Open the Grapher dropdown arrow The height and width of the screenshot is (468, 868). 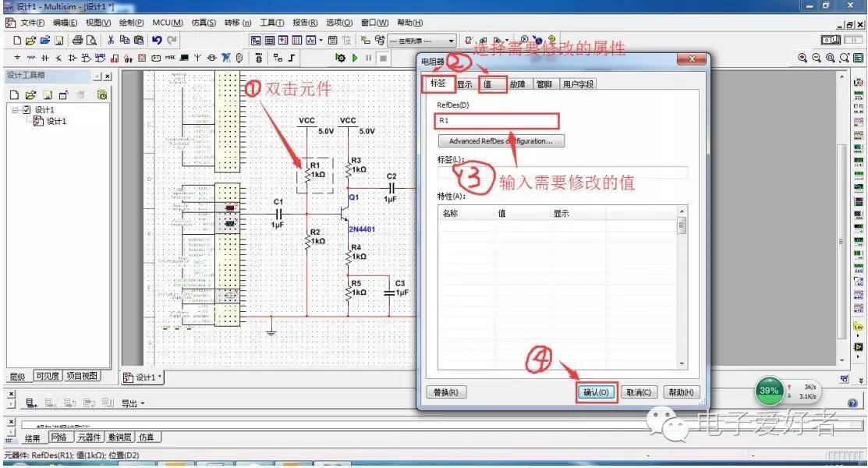[x=321, y=40]
